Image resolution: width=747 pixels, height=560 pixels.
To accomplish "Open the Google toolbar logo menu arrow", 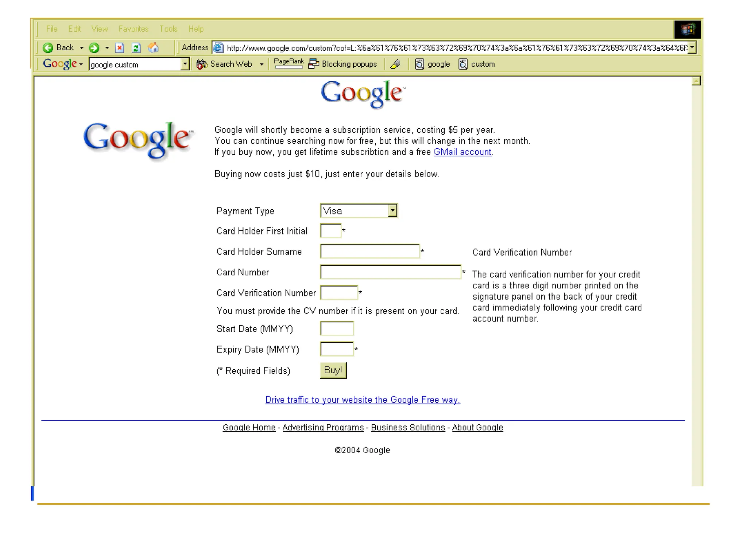I will (x=81, y=65).
